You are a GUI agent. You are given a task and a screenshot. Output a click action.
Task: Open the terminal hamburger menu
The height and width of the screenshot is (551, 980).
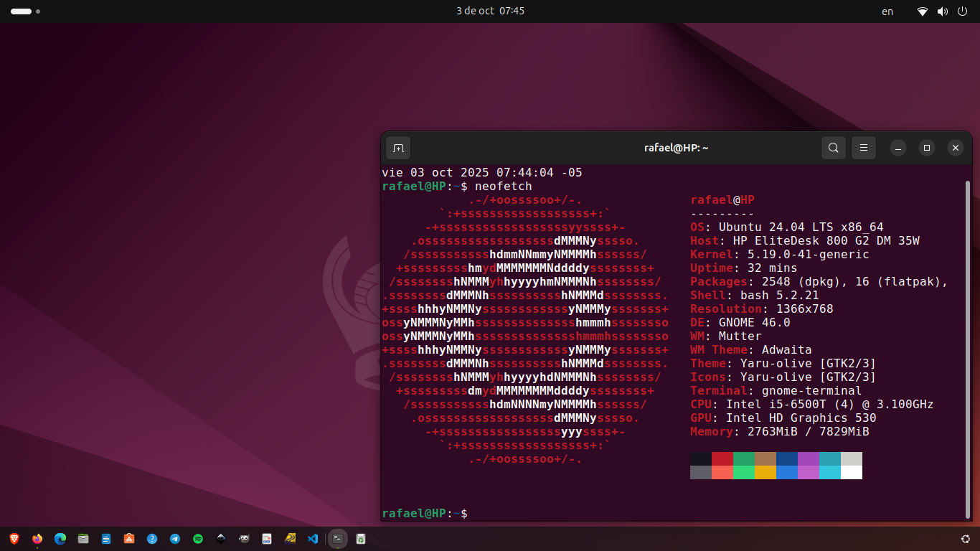pos(863,148)
